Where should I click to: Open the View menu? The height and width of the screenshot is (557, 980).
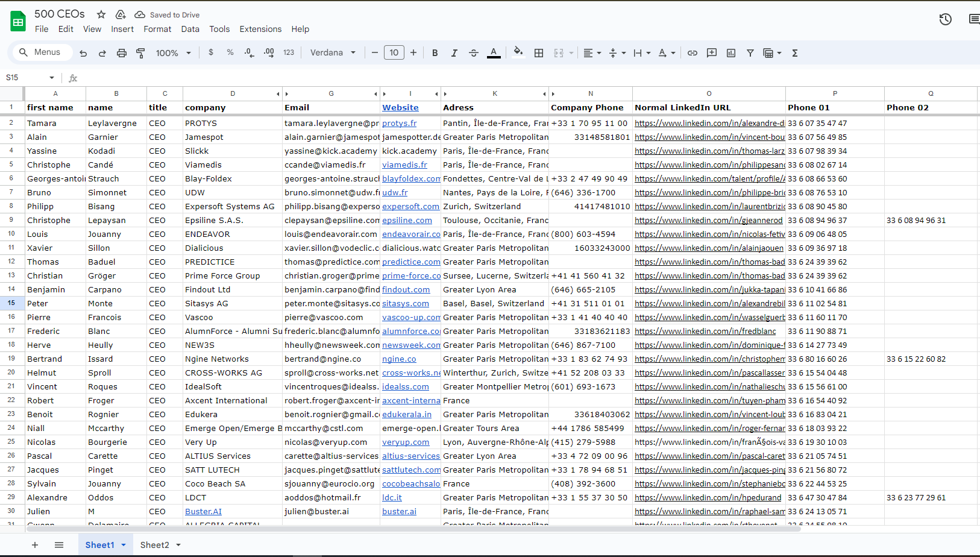coord(92,29)
